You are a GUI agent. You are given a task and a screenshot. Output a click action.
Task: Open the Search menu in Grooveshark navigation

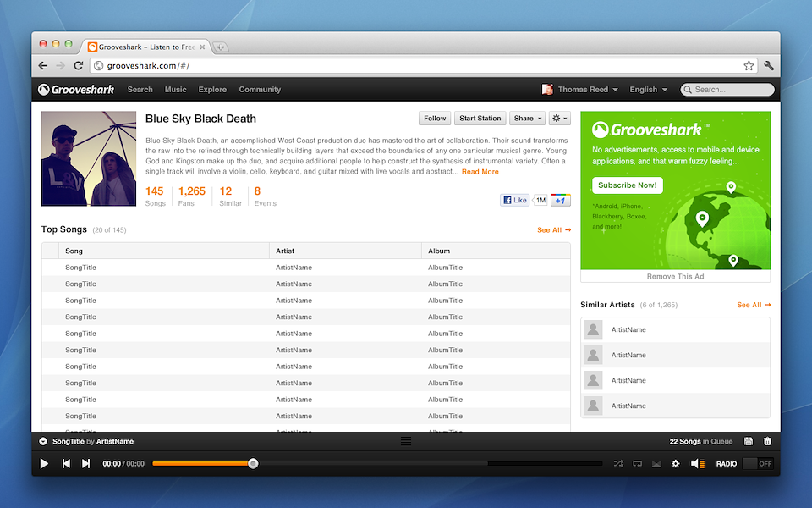pyautogui.click(x=140, y=89)
